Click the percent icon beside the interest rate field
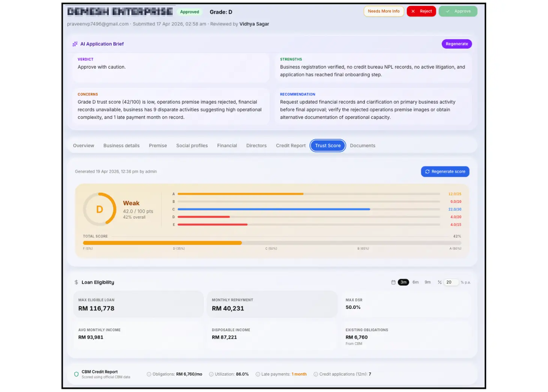This screenshot has height=392, width=548. 440,282
